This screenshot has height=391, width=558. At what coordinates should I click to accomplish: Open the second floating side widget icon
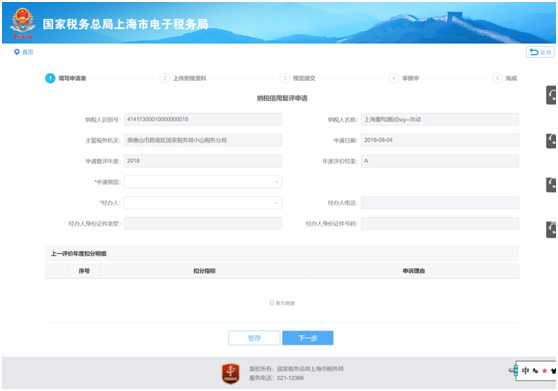551,141
